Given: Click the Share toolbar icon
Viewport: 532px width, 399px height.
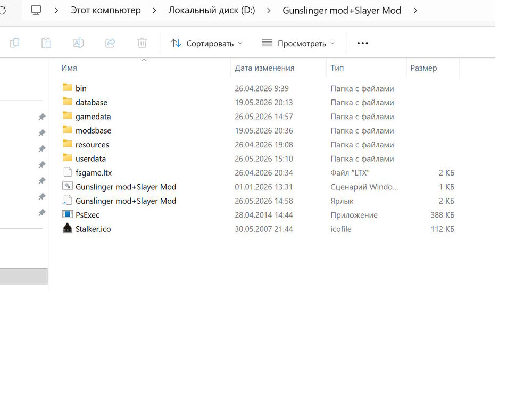Looking at the screenshot, I should click(x=110, y=43).
